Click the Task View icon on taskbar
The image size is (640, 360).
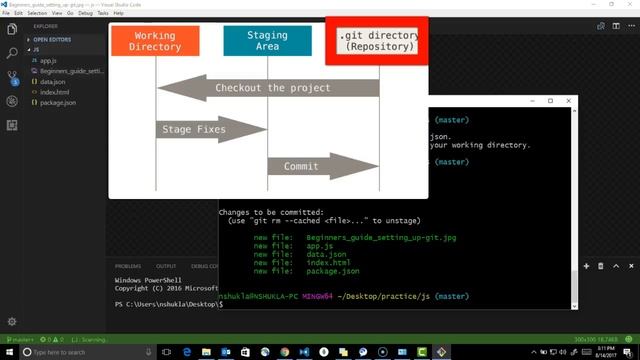click(x=166, y=352)
